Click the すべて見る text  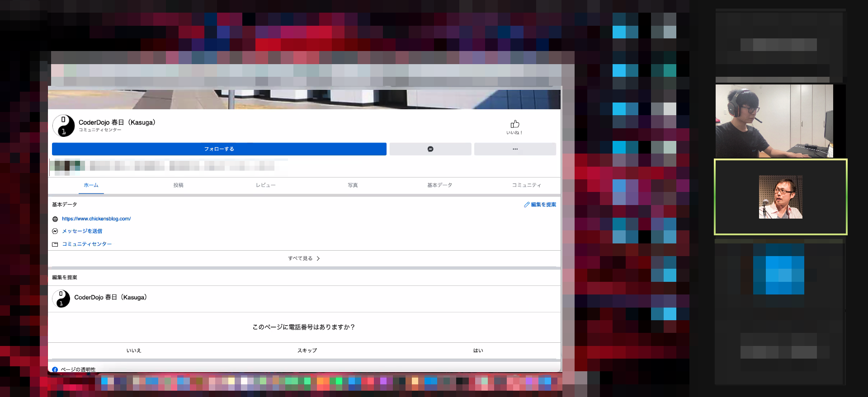point(300,258)
